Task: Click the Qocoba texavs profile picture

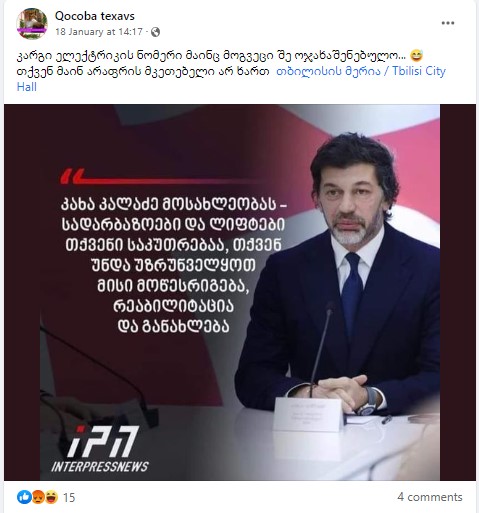Action: tap(32, 24)
